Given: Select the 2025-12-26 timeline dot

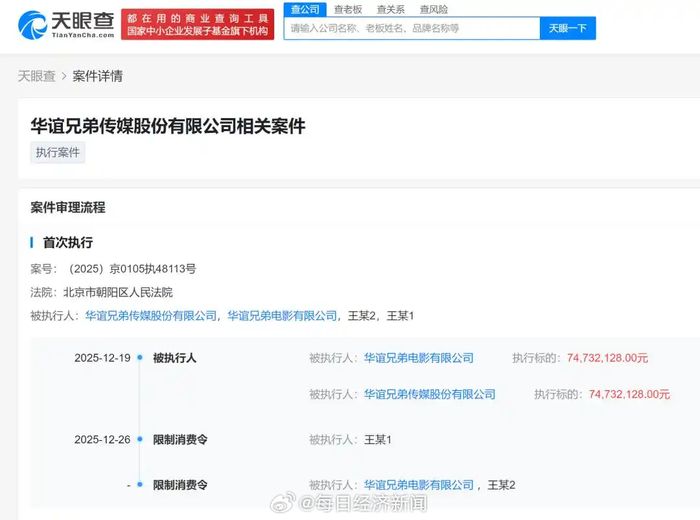Looking at the screenshot, I should 141,440.
